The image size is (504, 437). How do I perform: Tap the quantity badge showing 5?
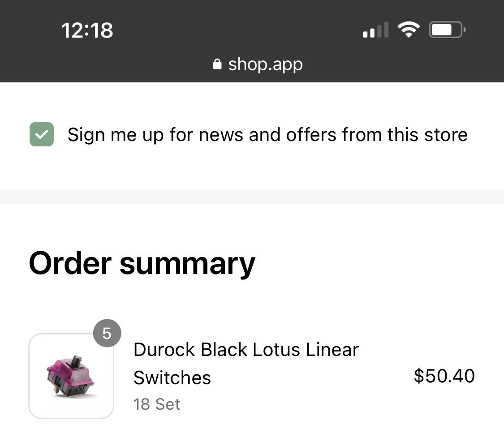coord(107,333)
